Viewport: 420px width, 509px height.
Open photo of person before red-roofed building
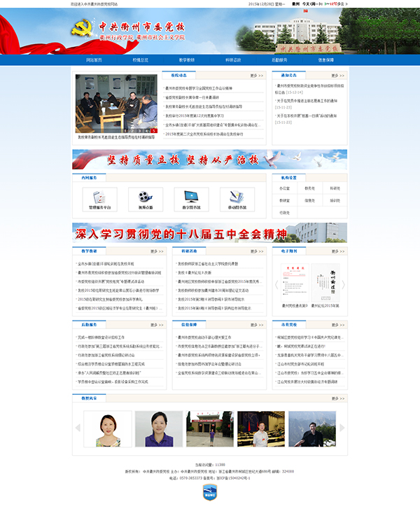coord(210,428)
